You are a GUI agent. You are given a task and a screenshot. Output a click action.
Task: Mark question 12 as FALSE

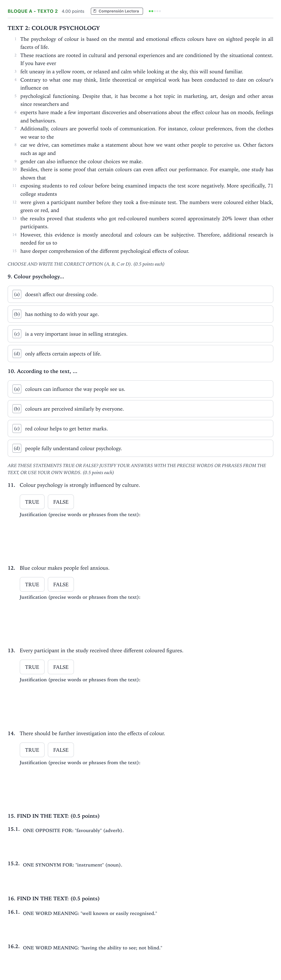61,584
